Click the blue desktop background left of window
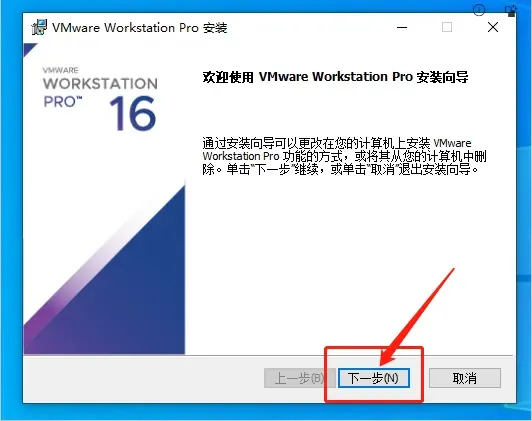This screenshot has height=421, width=532. pyautogui.click(x=10, y=210)
